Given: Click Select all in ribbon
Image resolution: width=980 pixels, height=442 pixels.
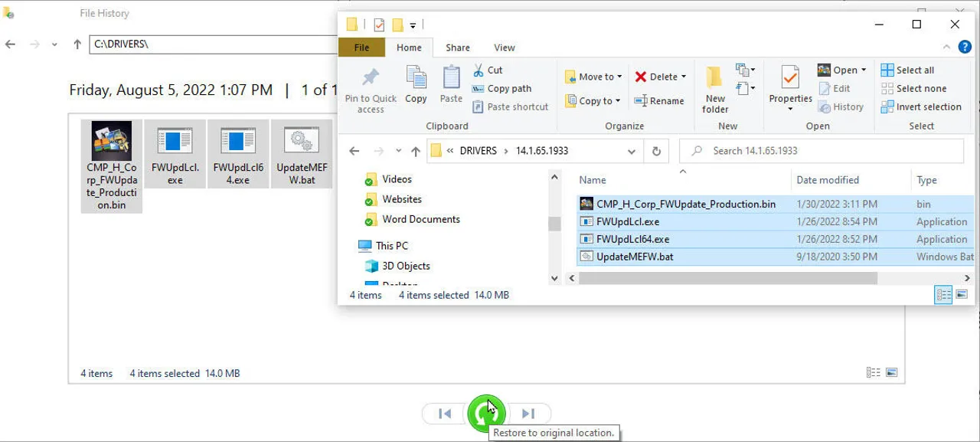Looking at the screenshot, I should pos(907,70).
